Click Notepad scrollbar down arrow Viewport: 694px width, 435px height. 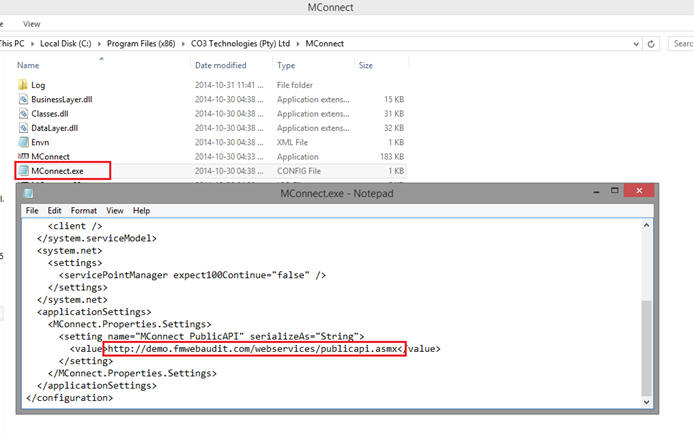click(x=646, y=402)
